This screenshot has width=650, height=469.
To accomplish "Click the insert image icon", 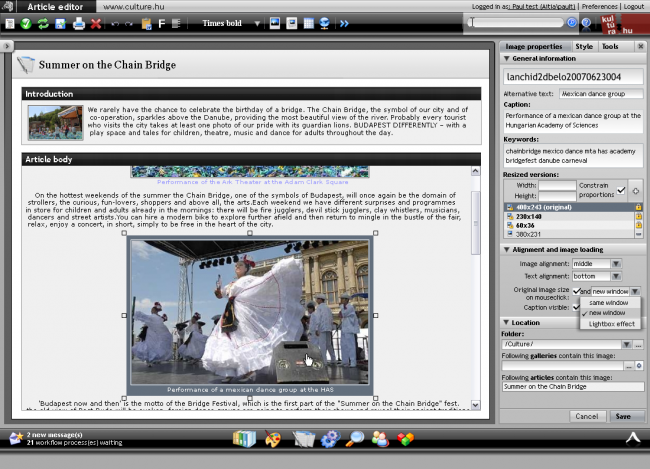I will tap(275, 23).
